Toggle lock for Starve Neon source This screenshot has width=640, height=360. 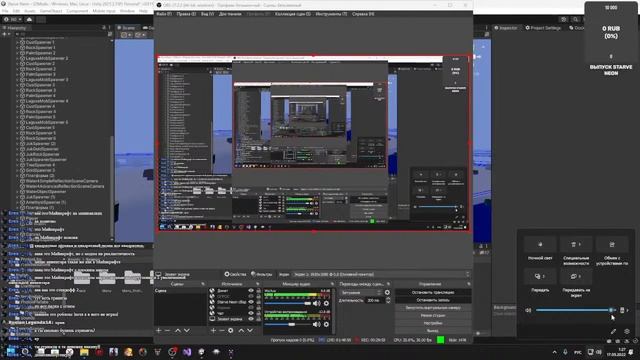tap(258, 302)
